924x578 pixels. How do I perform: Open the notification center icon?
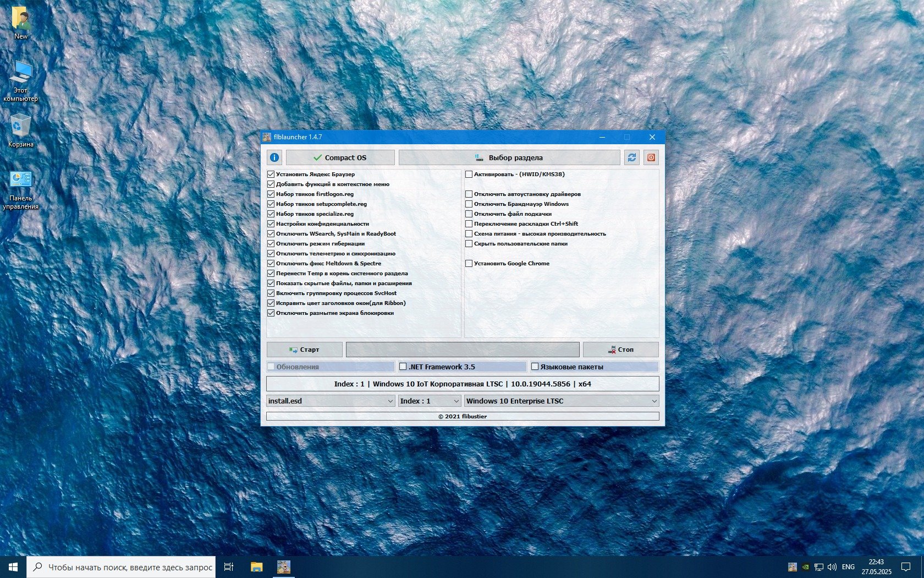click(x=905, y=567)
